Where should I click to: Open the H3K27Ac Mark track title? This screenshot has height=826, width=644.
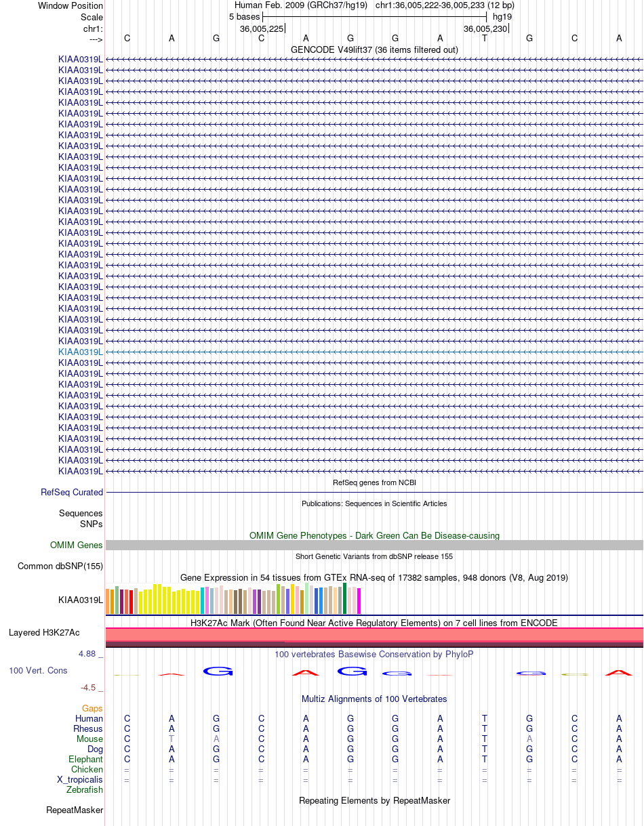coord(374,623)
